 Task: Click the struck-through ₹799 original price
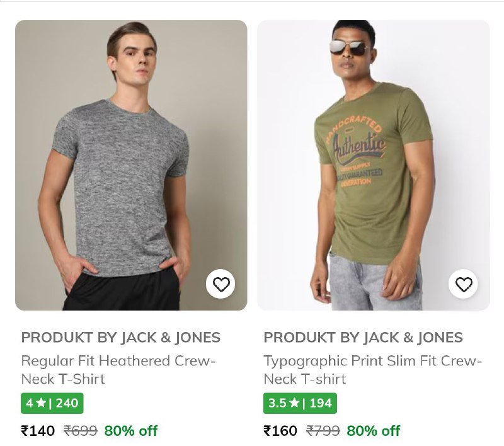tap(323, 431)
